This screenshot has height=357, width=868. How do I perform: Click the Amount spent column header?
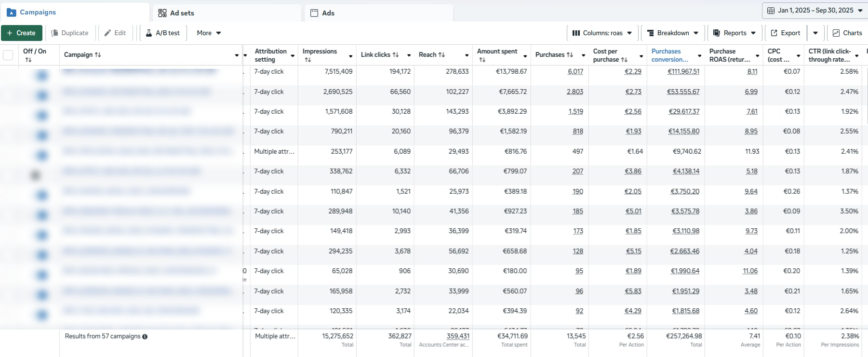(x=497, y=52)
